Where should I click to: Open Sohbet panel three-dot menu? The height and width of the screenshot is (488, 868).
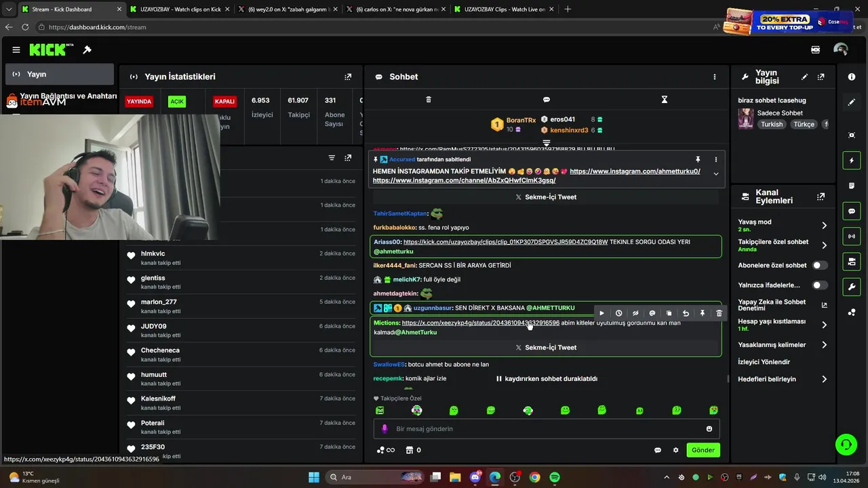(714, 77)
